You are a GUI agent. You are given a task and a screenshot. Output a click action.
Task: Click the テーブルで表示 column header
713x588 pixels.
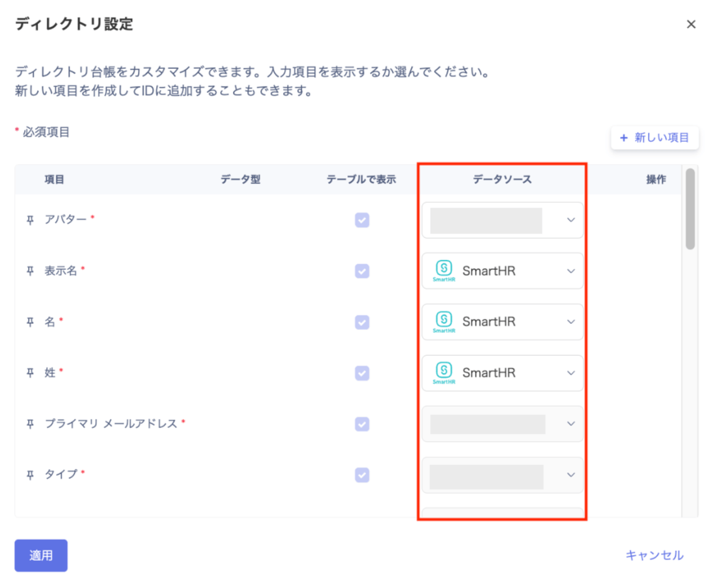(361, 180)
